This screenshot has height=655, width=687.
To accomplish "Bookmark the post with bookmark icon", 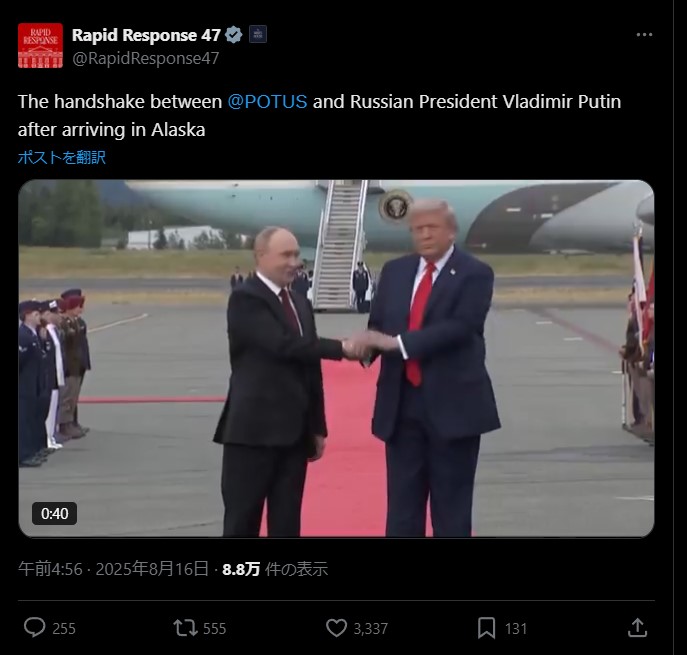I will click(486, 628).
